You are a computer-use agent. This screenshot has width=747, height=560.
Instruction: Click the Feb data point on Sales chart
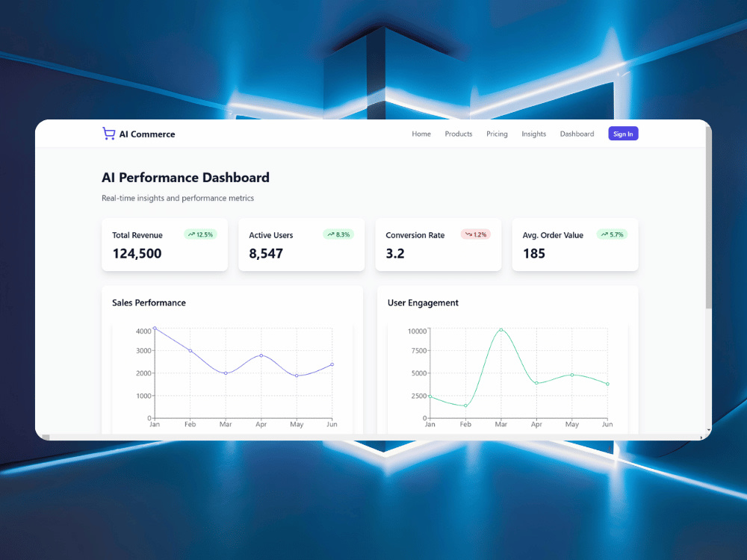[190, 350]
